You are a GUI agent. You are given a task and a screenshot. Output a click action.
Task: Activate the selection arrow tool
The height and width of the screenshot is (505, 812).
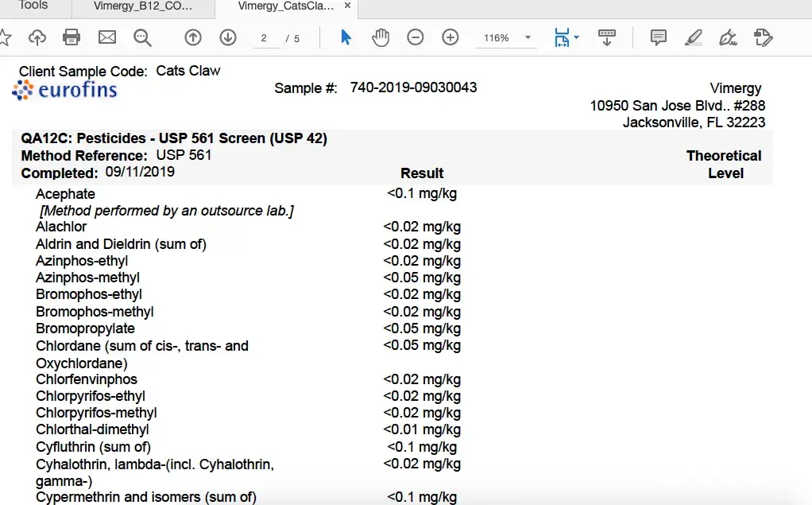pos(346,37)
